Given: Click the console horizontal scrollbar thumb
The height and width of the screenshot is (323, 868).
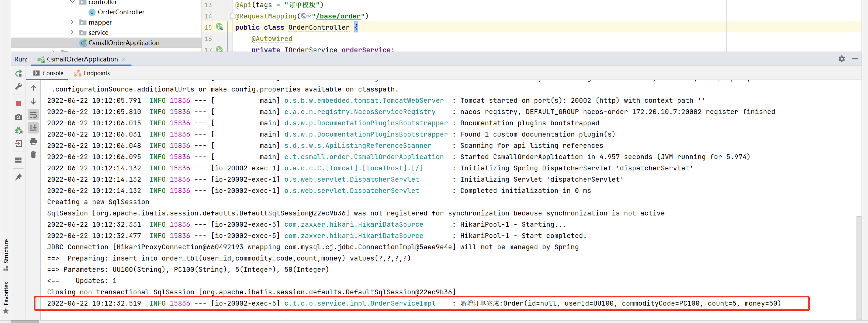Looking at the screenshot, I should point(25,321).
